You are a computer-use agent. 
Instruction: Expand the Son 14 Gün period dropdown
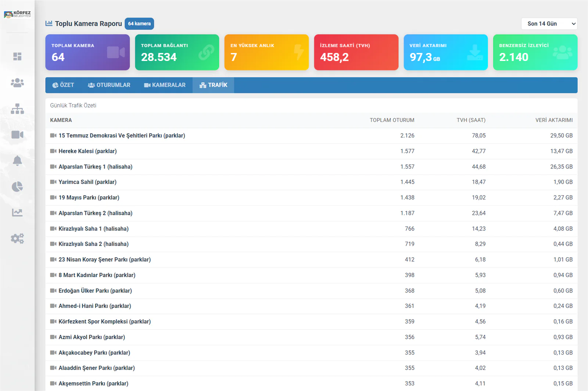click(x=549, y=24)
